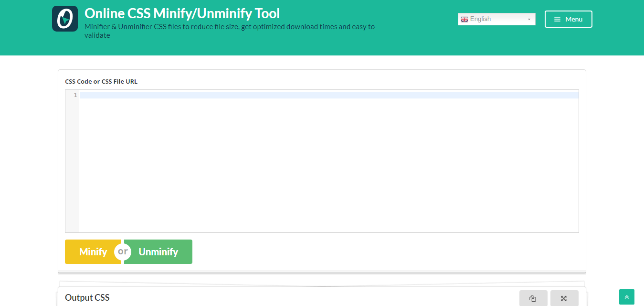Screen dimensions: 644x306
Task: Click the 'Output CSS' heading
Action: tap(87, 297)
